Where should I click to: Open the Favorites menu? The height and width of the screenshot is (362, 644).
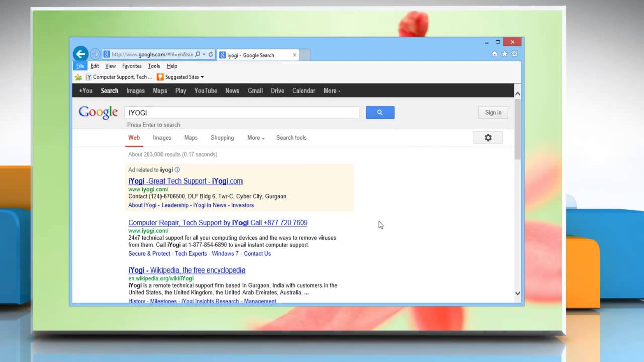(x=132, y=66)
